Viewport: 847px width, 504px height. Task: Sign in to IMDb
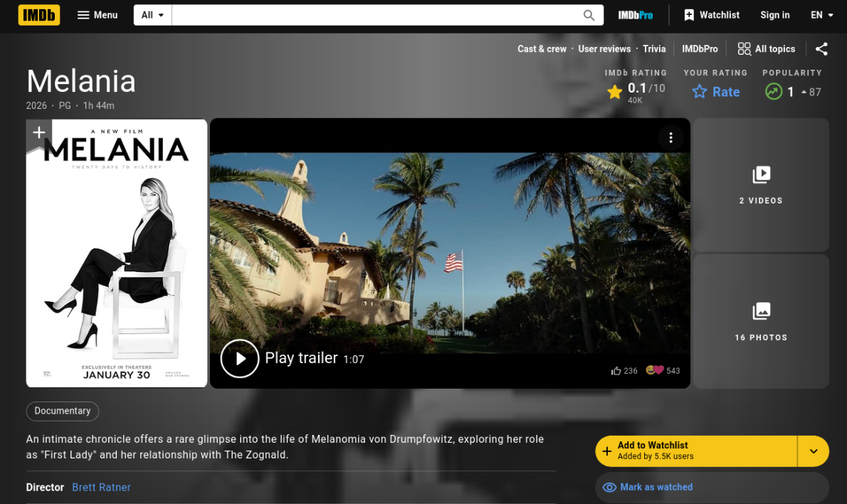[x=774, y=15]
